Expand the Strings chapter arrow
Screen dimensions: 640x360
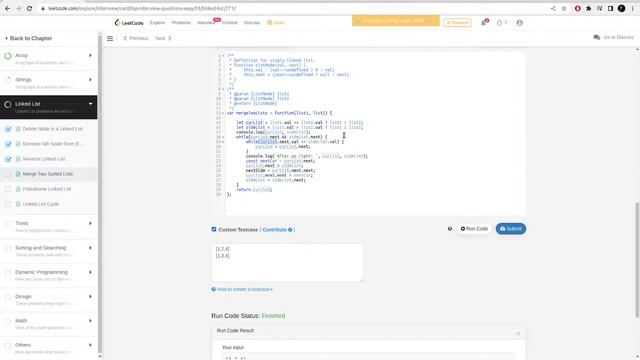[90, 80]
